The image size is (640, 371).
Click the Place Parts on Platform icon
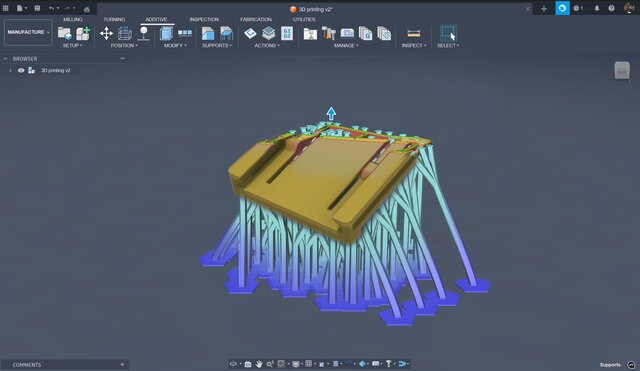coord(144,33)
